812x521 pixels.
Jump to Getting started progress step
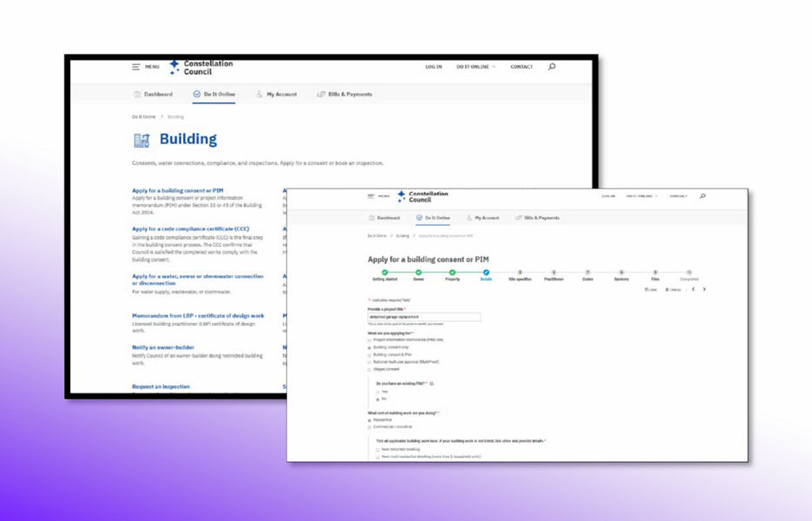pos(385,275)
